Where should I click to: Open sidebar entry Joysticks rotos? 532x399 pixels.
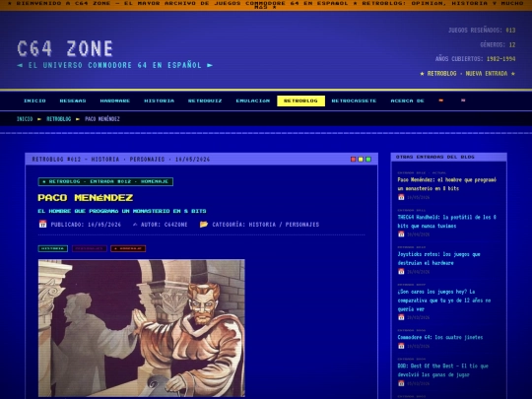[438, 258]
